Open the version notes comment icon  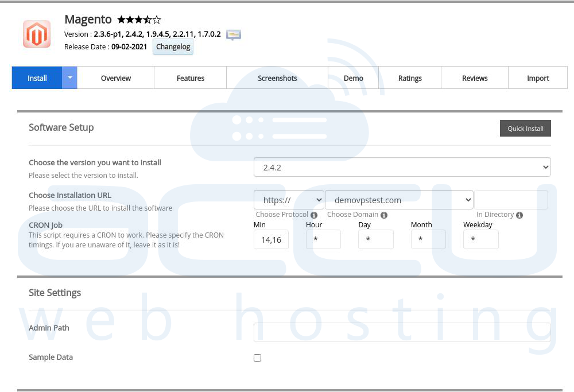coord(234,35)
